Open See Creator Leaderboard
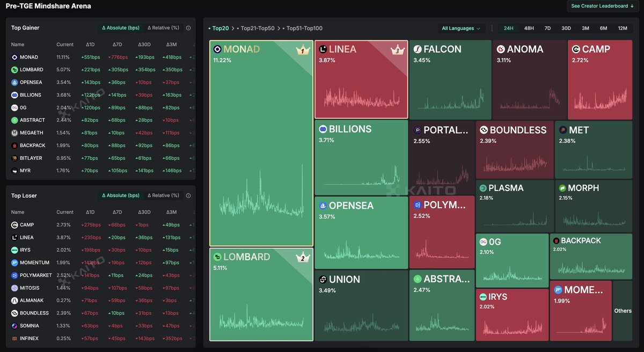The width and height of the screenshot is (644, 352). 602,6
